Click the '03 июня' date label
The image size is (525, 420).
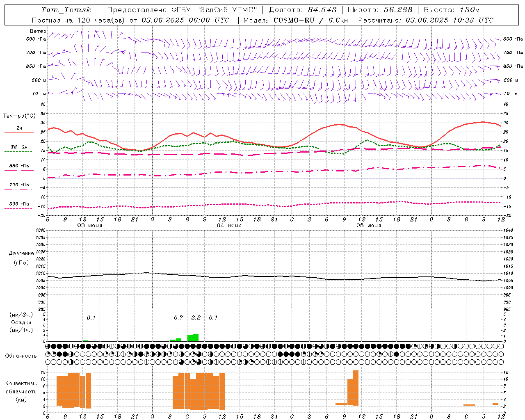90,226
